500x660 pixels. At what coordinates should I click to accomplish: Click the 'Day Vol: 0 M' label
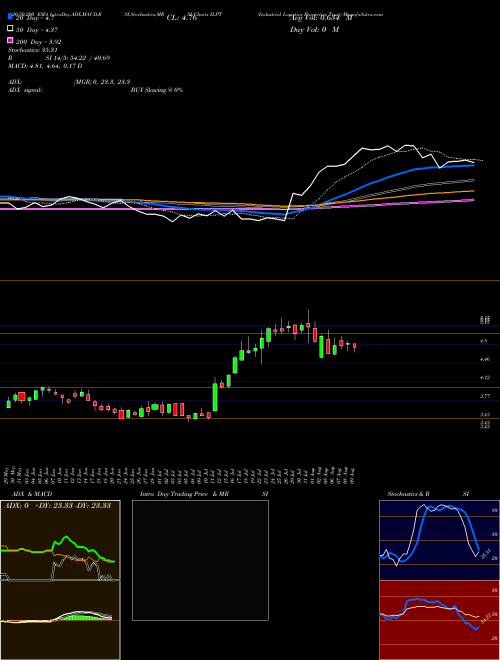(314, 30)
